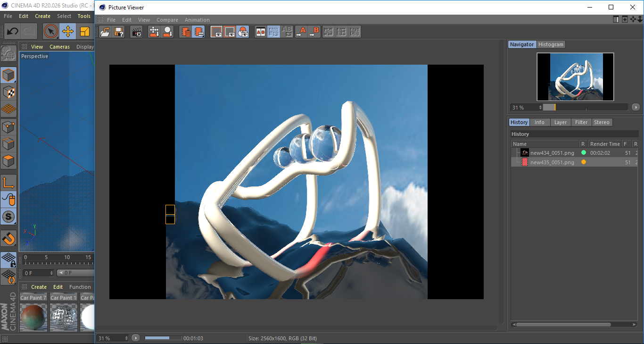644x344 pixels.
Task: Click the current frame 0 F field
Action: click(x=38, y=273)
